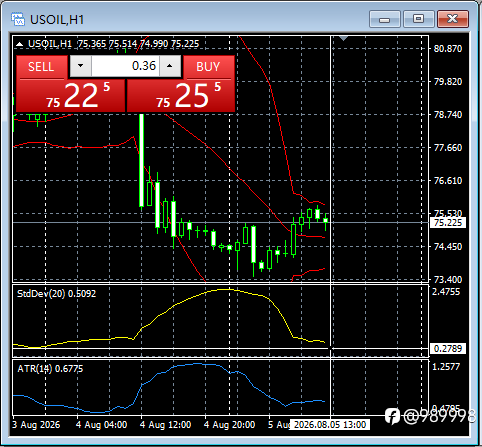Click the USOIL,H1 OHLC header text
Image resolution: width=482 pixels, height=447 pixels.
click(113, 44)
